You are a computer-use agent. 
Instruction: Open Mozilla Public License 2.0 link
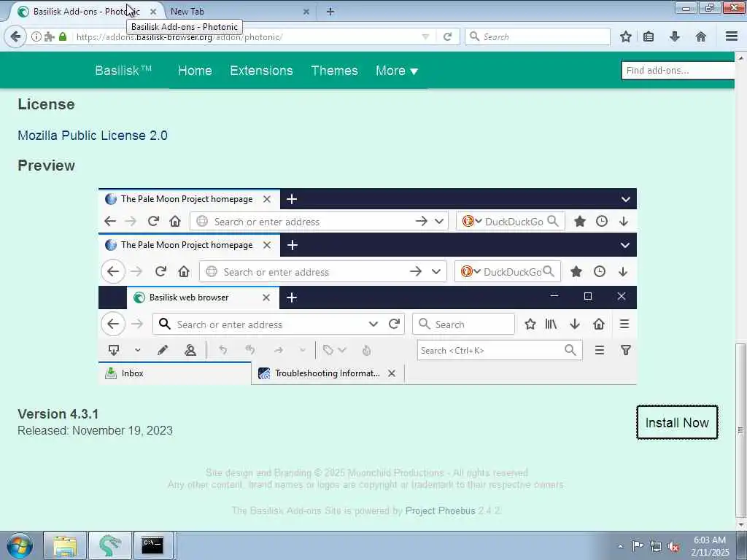click(93, 135)
